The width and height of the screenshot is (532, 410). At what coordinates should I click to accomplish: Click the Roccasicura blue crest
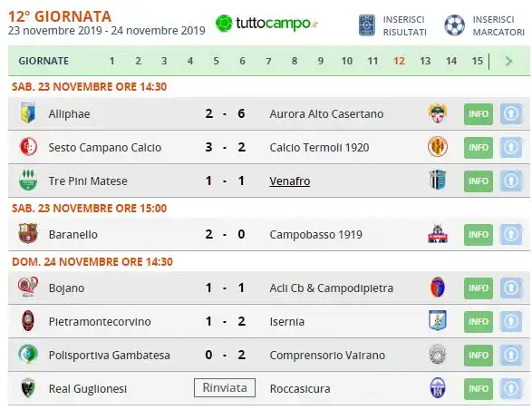[438, 388]
